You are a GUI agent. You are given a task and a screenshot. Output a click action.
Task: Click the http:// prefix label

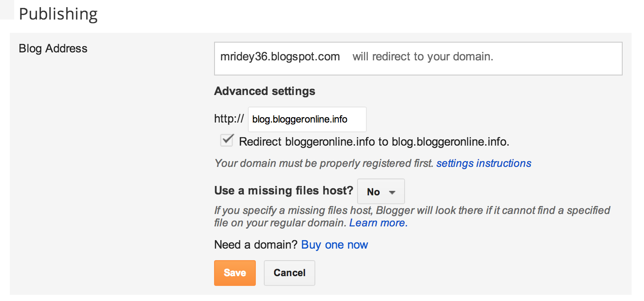(229, 119)
